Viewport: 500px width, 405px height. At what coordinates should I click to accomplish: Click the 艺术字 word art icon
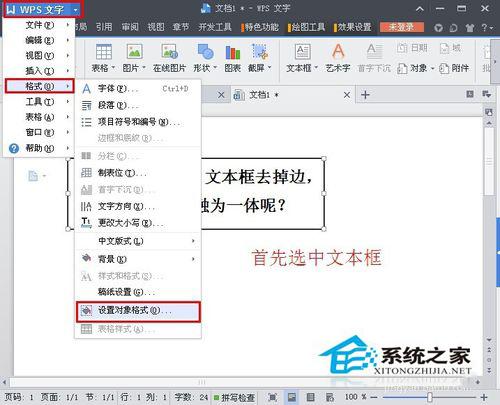[x=338, y=52]
